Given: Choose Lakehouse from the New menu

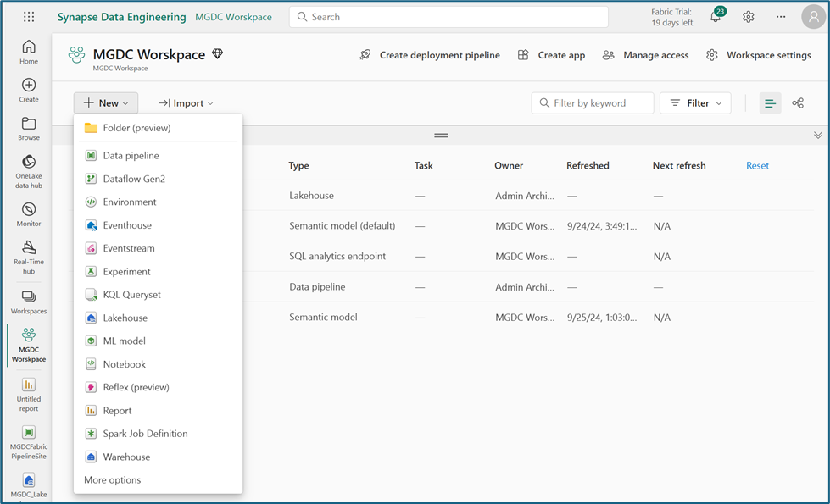Looking at the screenshot, I should (x=158, y=318).
